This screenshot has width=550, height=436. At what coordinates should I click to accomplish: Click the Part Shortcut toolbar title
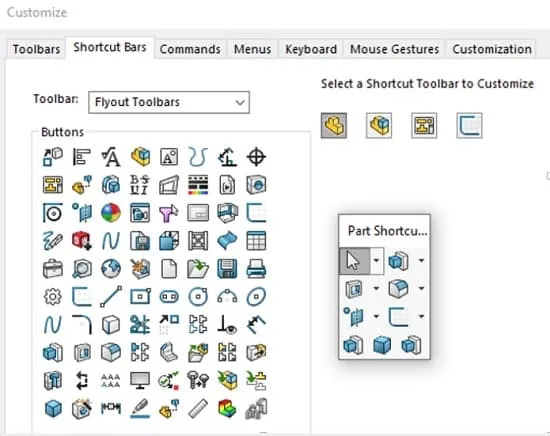pyautogui.click(x=387, y=231)
